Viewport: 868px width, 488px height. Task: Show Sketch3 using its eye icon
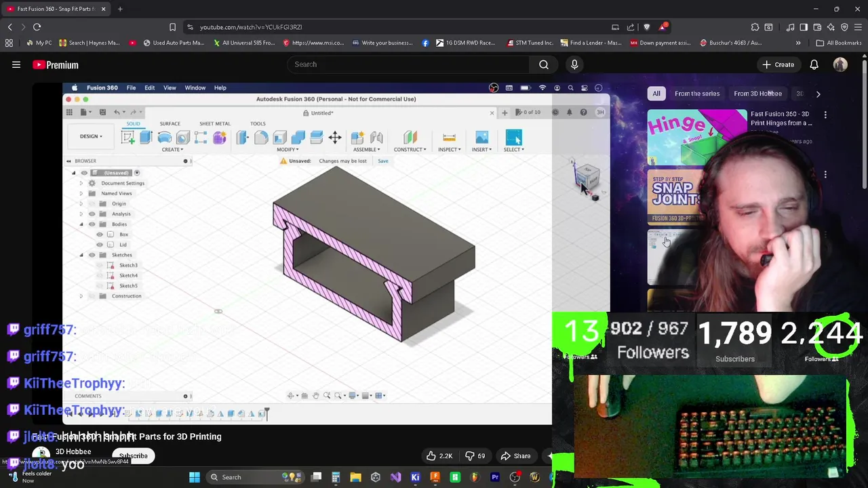coord(100,265)
